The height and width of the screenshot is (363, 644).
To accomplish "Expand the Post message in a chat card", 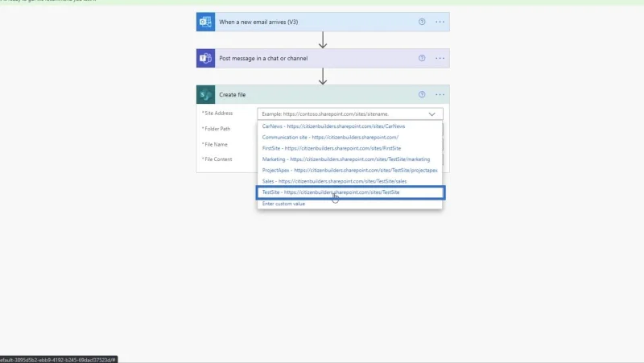I will pos(323,58).
